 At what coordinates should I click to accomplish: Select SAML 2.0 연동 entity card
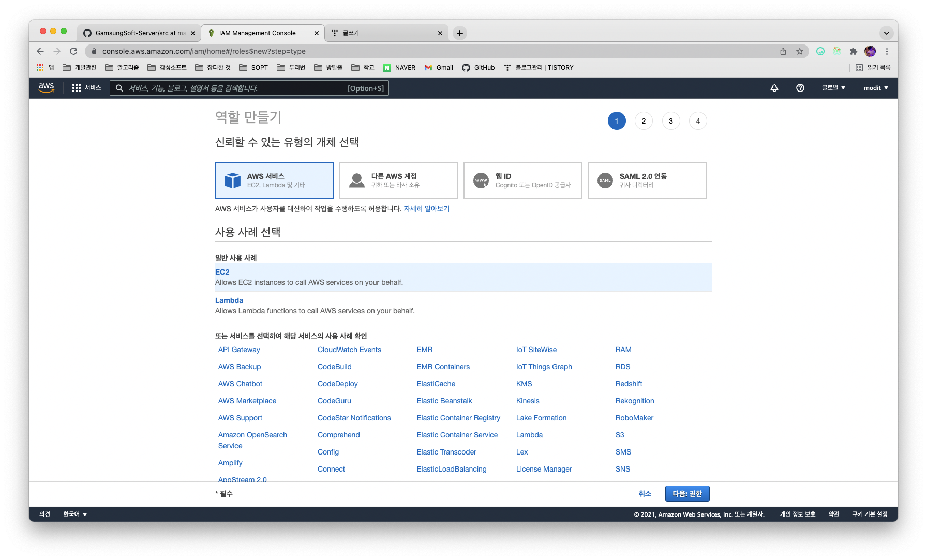[x=647, y=180]
